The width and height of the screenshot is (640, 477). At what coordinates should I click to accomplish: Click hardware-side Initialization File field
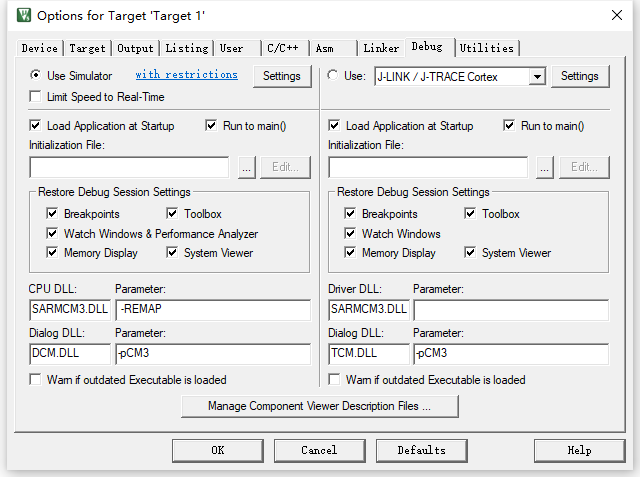[x=428, y=167]
